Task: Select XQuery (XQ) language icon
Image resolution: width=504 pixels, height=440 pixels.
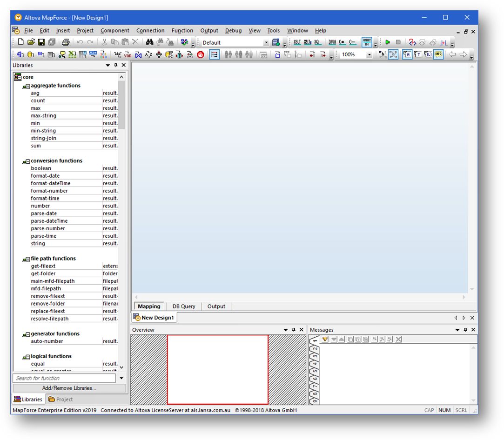Action: pyautogui.click(x=317, y=42)
